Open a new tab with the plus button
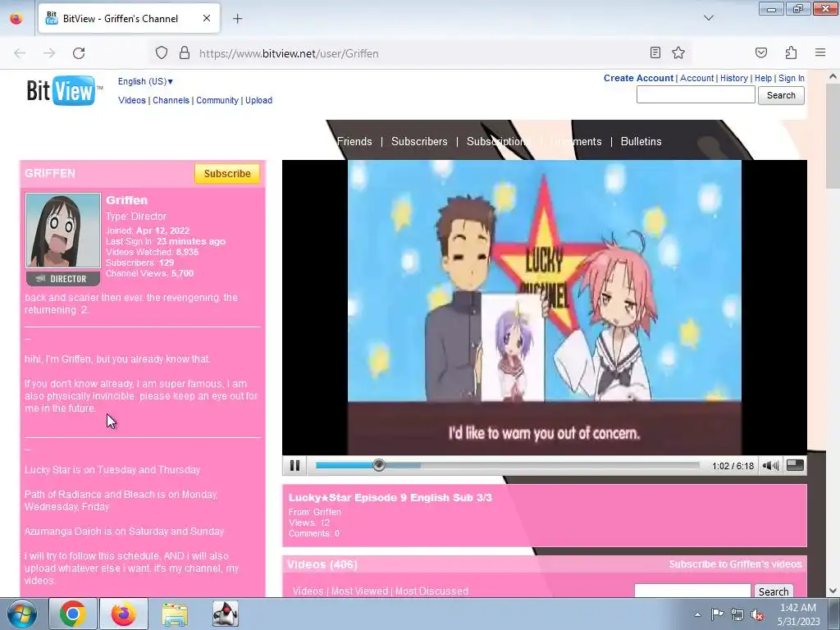Viewport: 840px width, 630px height. coord(237,19)
